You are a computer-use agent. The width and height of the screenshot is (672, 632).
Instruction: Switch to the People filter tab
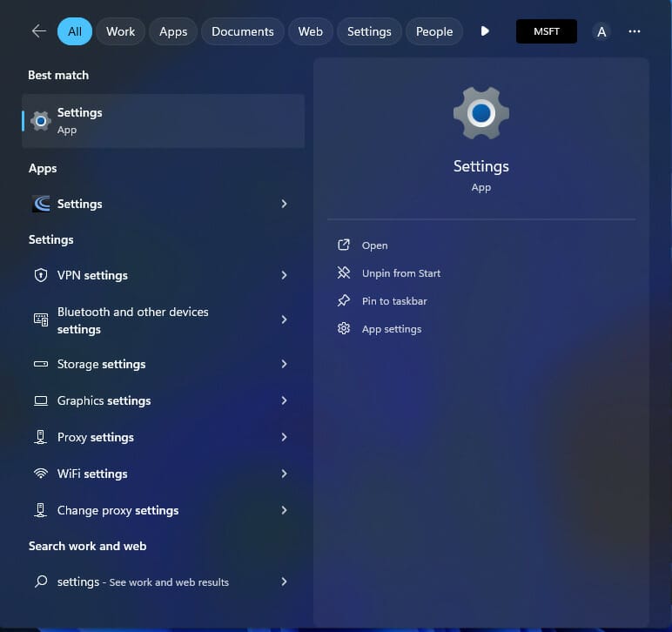pos(434,31)
